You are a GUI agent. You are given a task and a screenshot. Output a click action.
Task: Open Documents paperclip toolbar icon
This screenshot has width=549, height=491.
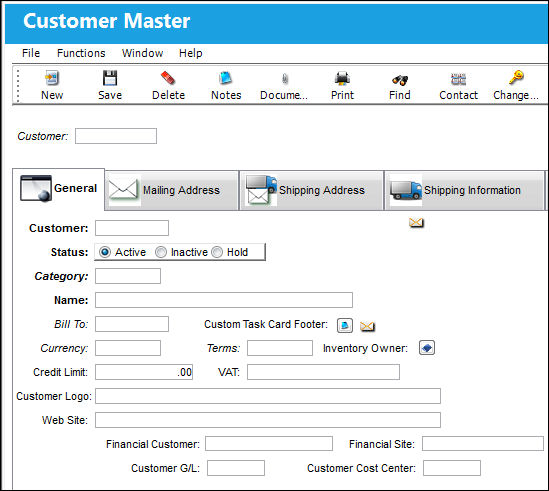coord(285,79)
